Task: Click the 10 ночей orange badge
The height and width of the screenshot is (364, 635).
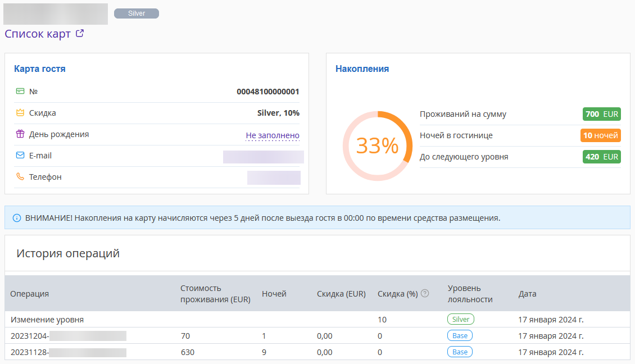Action: 601,135
